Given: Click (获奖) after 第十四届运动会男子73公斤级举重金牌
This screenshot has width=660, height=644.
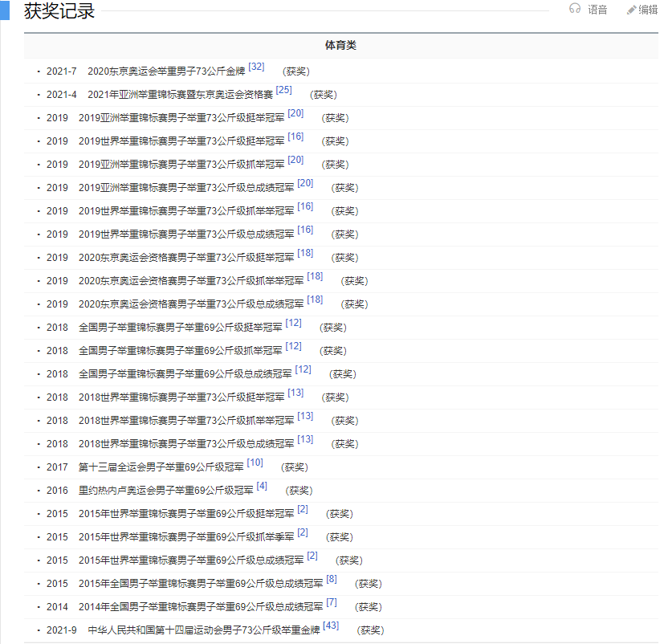Looking at the screenshot, I should pos(370,630).
